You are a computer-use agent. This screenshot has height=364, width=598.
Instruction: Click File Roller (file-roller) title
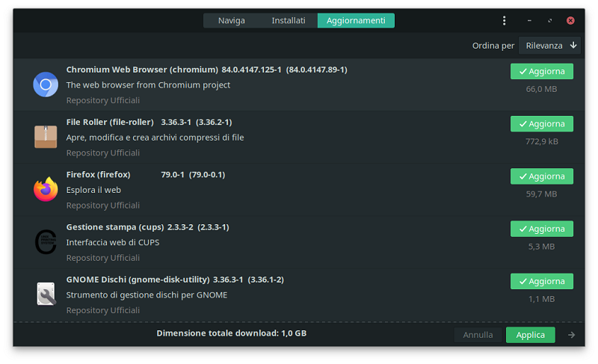click(110, 123)
